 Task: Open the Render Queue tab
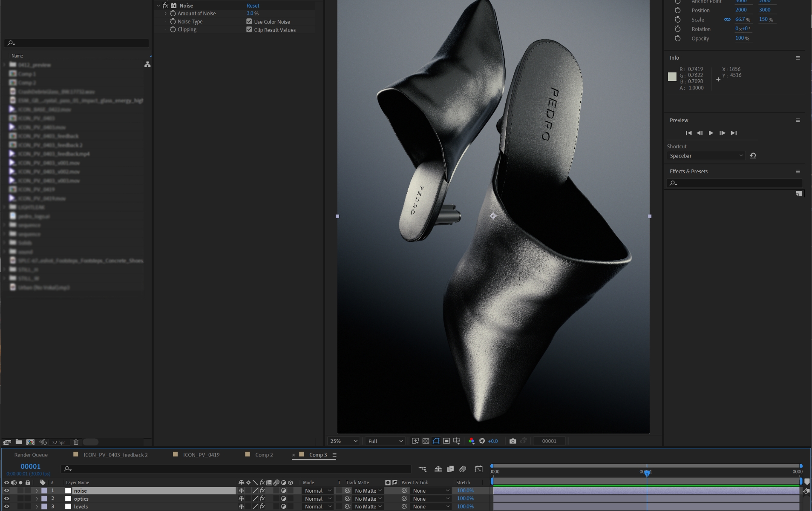click(31, 455)
